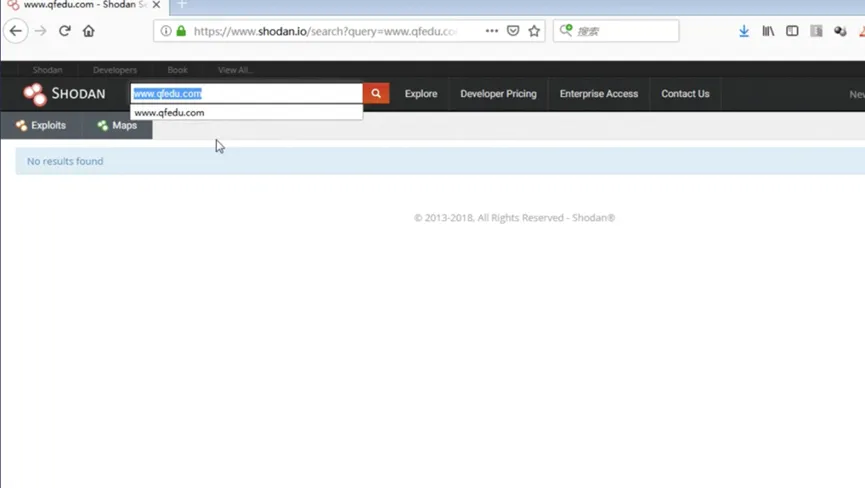Click the forward navigation arrow

[x=40, y=31]
